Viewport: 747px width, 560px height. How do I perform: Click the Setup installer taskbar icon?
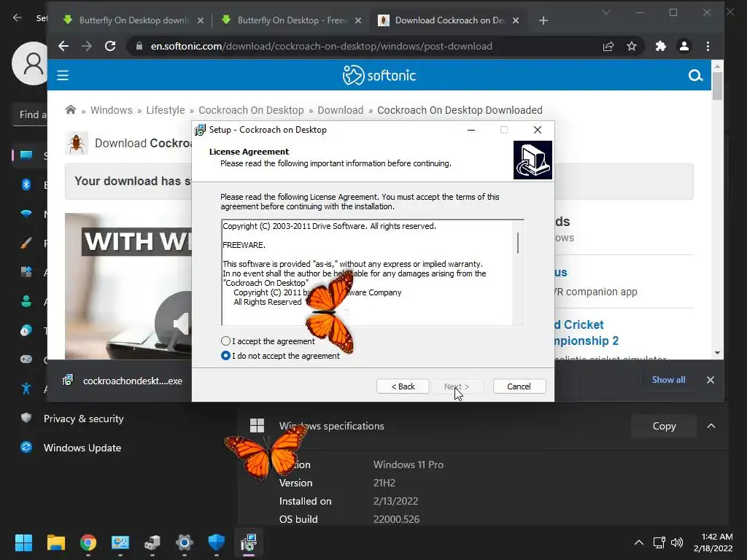(249, 542)
